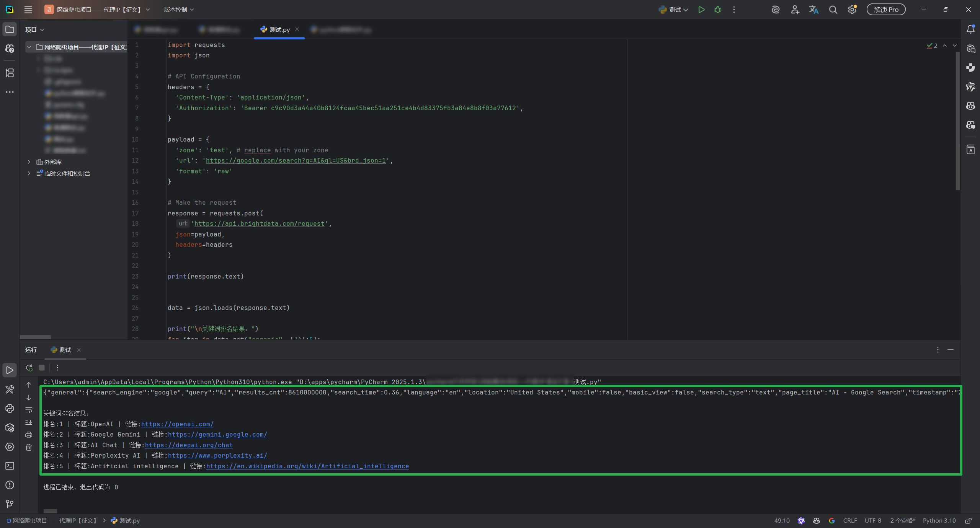Toggle the Project tool window folder icon
The image size is (980, 528).
pyautogui.click(x=10, y=29)
